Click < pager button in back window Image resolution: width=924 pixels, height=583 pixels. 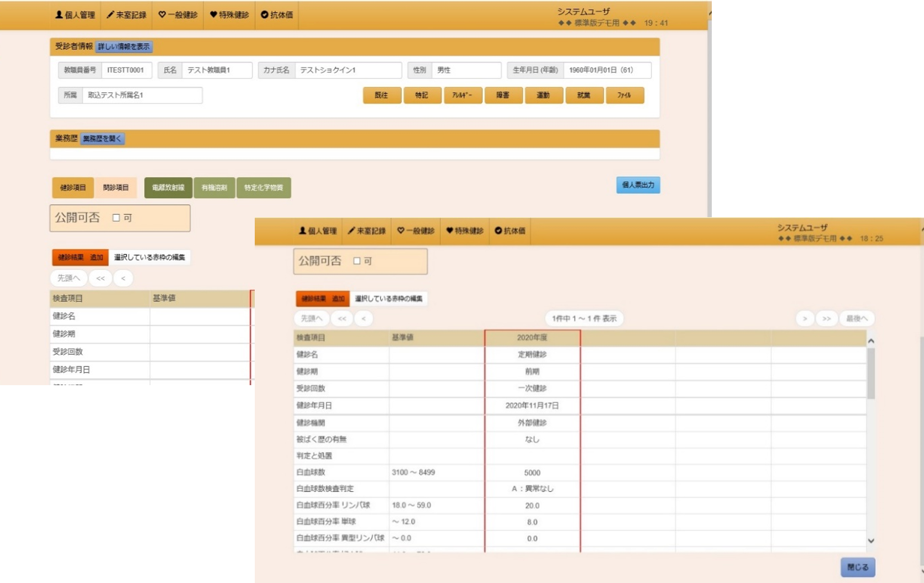pyautogui.click(x=123, y=279)
